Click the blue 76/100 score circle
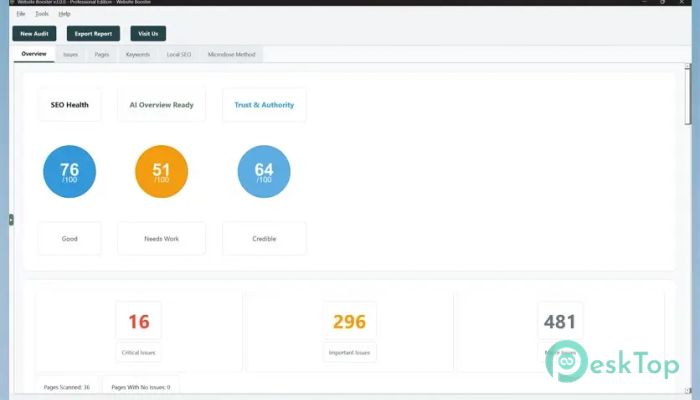This screenshot has width=700, height=400. [x=70, y=171]
